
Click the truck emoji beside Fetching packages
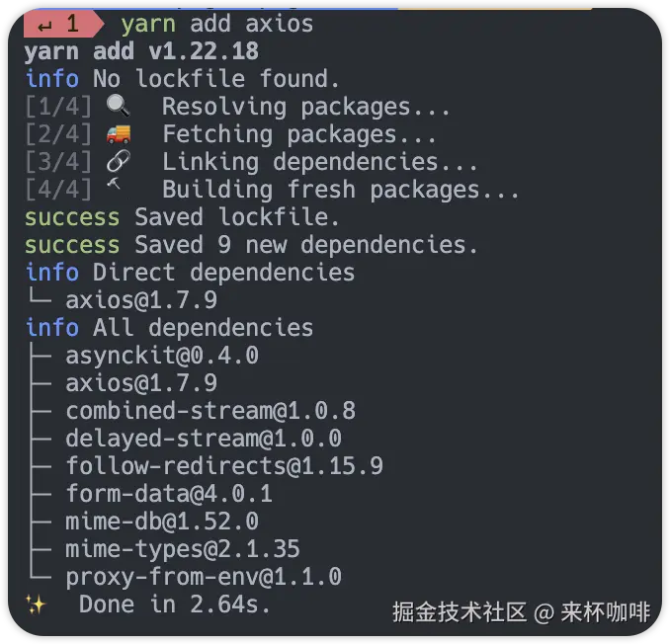point(118,133)
